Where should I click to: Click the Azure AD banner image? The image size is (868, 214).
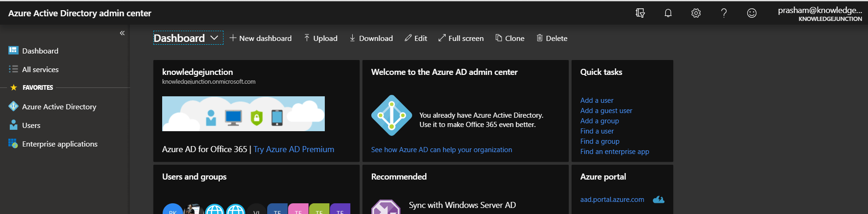243,114
